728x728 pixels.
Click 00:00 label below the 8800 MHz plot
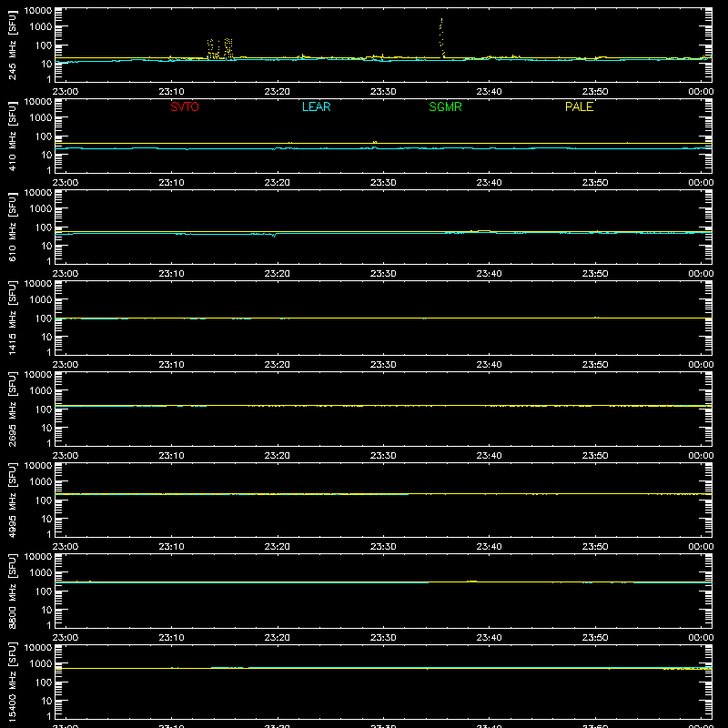[701, 638]
